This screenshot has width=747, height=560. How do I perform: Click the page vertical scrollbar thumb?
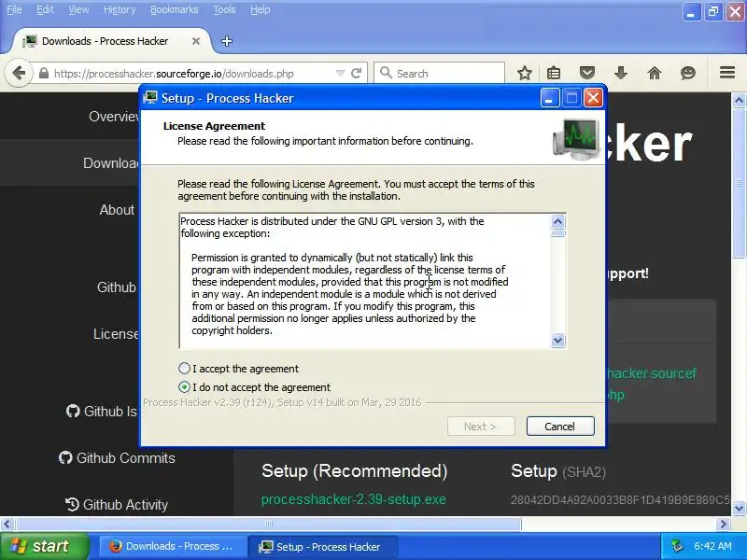point(739,183)
